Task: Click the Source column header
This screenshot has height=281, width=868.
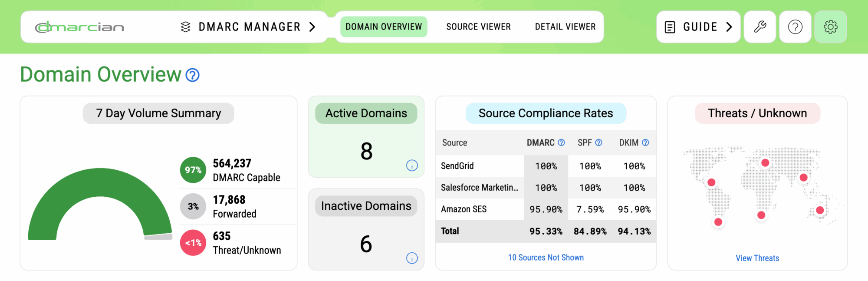Action: 455,142
